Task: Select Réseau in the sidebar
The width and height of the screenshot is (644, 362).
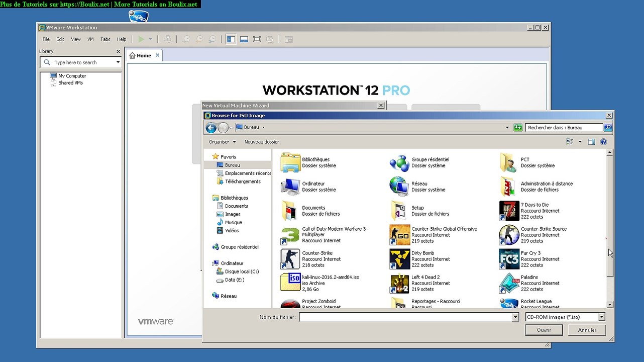Action: pos(224,296)
